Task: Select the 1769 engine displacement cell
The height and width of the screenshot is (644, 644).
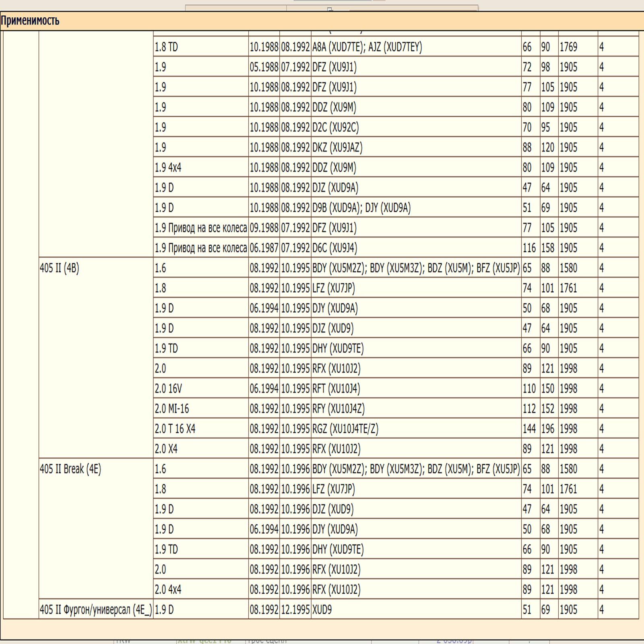Action: coord(568,47)
